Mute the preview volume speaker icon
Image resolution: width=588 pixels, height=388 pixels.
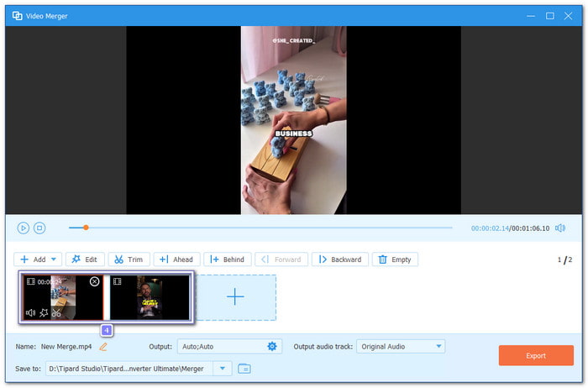(x=560, y=228)
